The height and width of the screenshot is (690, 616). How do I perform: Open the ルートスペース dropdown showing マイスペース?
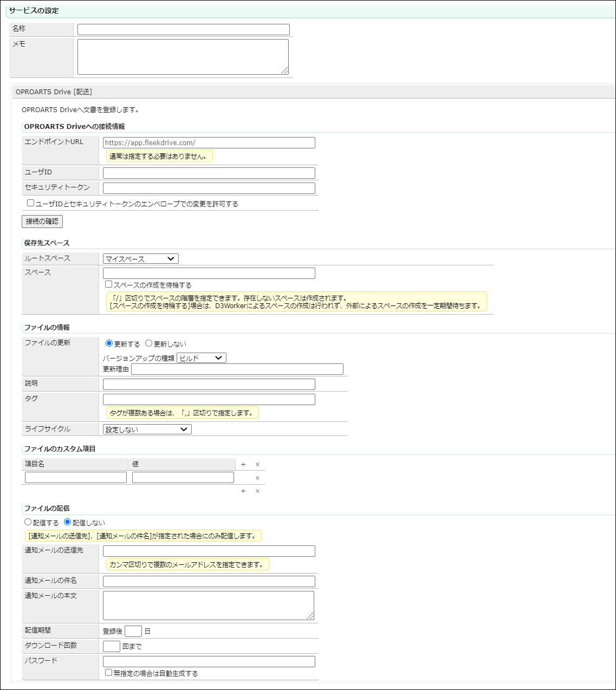coord(140,259)
